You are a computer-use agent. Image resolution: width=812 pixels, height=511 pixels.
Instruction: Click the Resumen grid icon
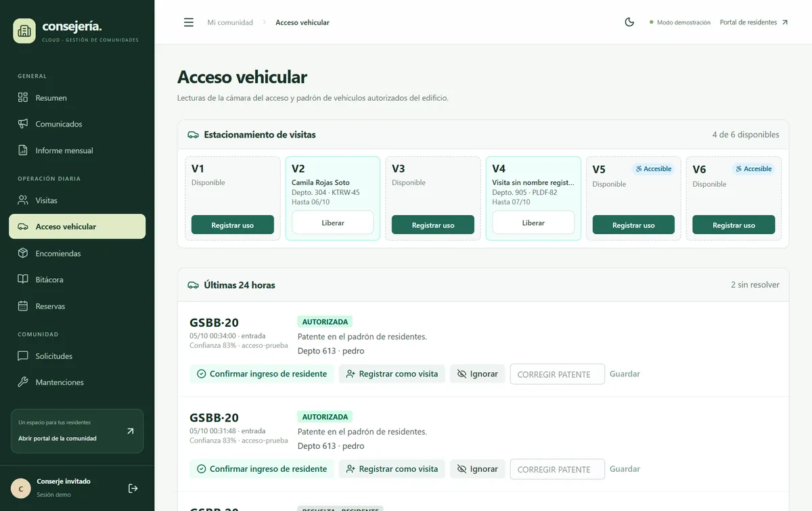click(x=23, y=97)
